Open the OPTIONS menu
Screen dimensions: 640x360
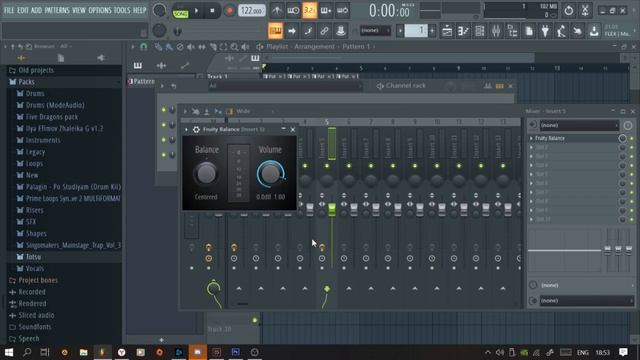(100, 10)
